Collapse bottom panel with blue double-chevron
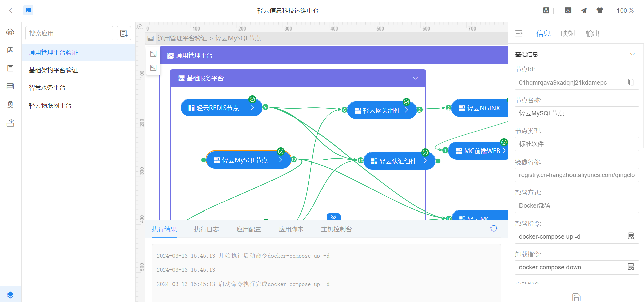The height and width of the screenshot is (302, 644). 334,217
